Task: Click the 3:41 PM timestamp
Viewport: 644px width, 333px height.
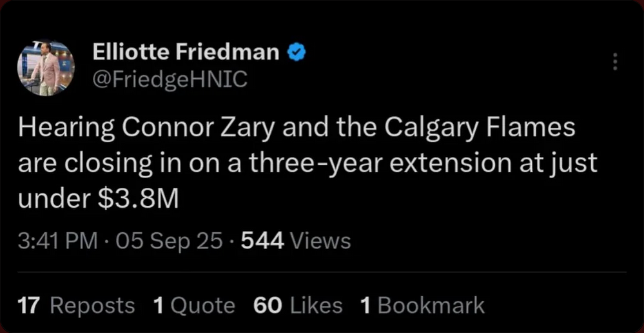Action: coord(58,241)
